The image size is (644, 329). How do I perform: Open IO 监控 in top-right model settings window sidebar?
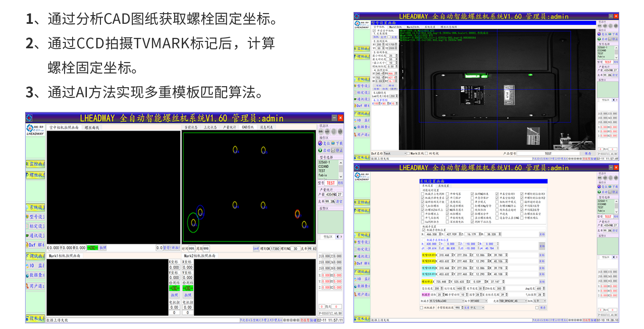362,120
